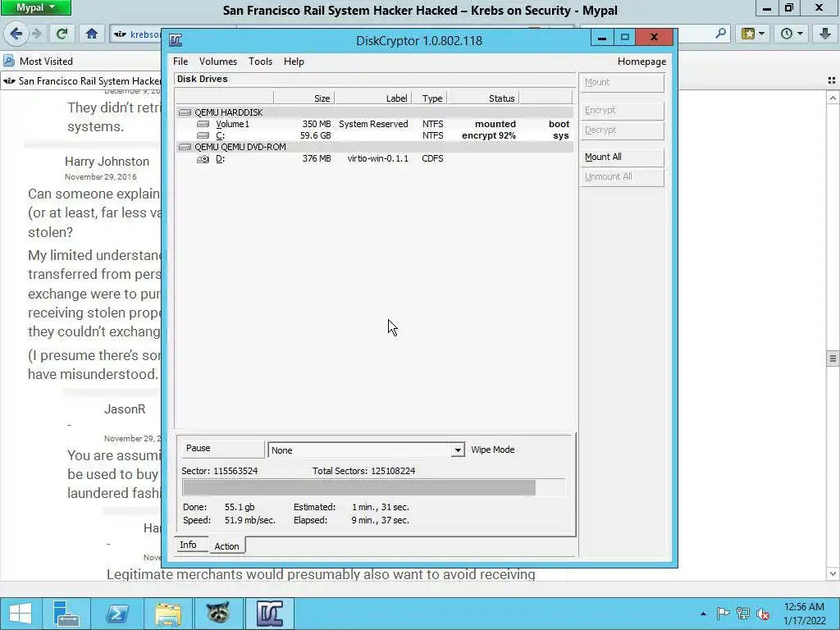Click the Status column header
This screenshot has height=630, width=840.
(483, 98)
